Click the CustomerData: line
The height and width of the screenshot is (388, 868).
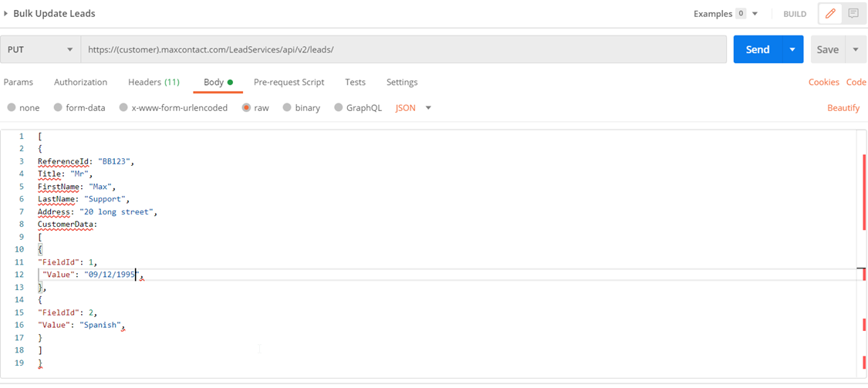(x=68, y=224)
